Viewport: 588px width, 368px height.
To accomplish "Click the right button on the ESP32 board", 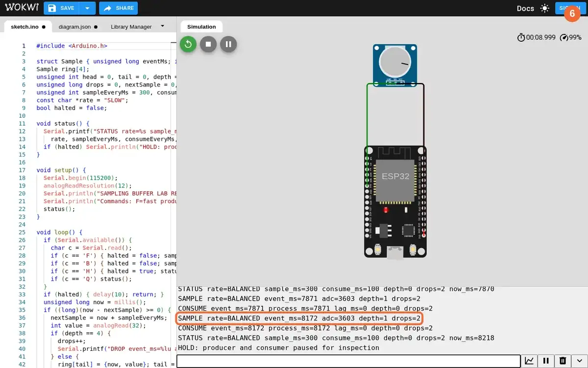I will (413, 250).
